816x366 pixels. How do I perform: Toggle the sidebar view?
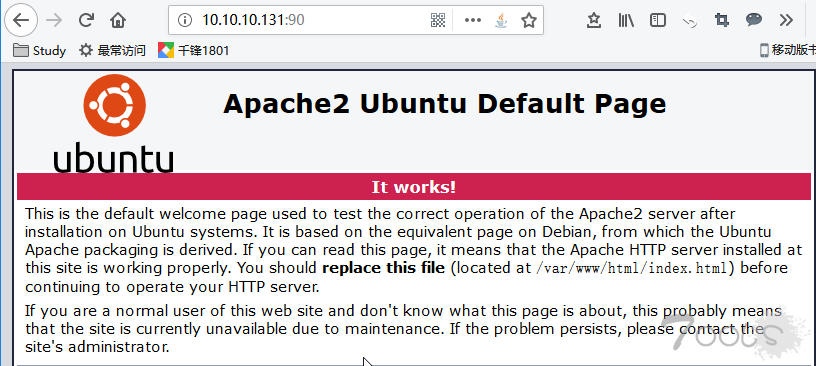pos(658,20)
